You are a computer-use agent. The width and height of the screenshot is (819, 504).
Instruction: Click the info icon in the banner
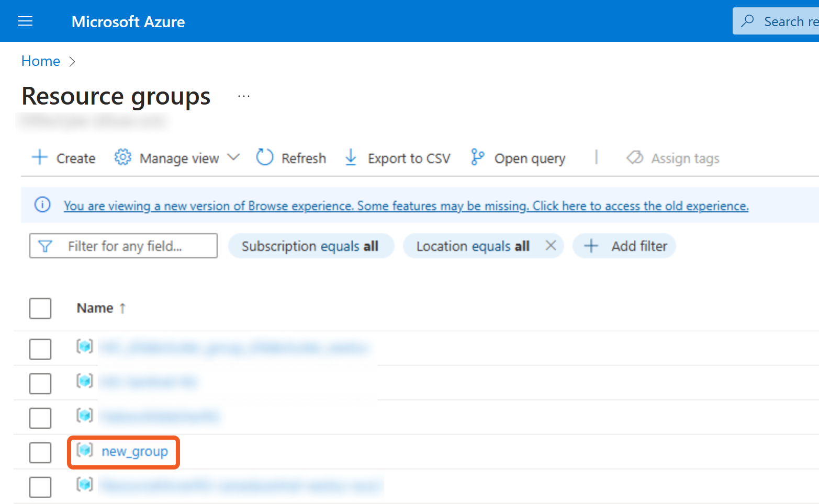(42, 205)
